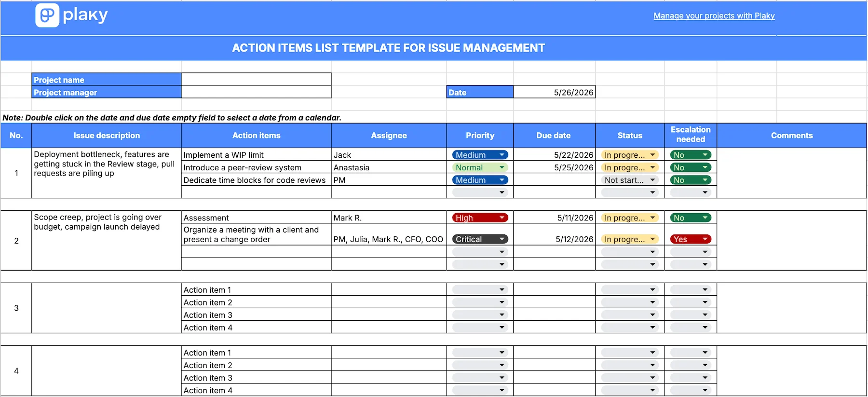The width and height of the screenshot is (868, 397).
Task: Select the PM, Julia, Mark R., CFO, COO cell
Action: [x=389, y=234]
